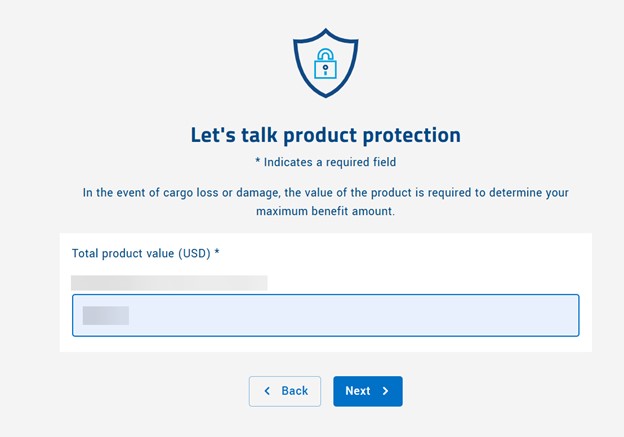Focus the Total product value input

325,315
